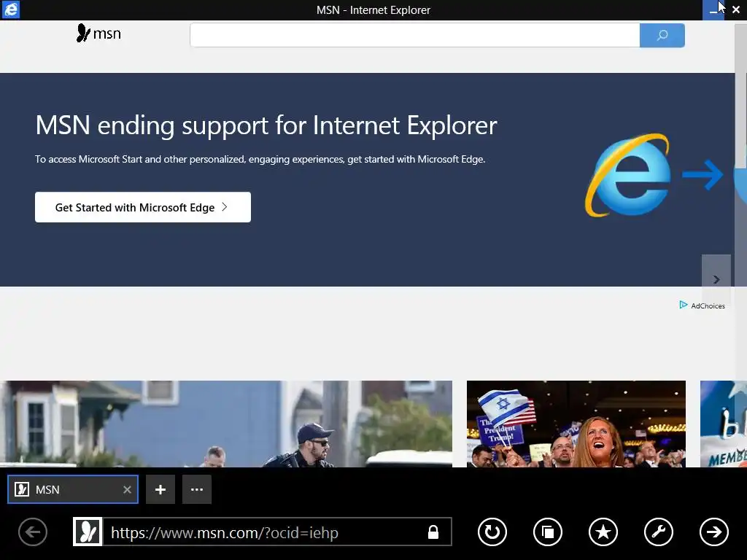Image resolution: width=747 pixels, height=560 pixels.
Task: Click the MSN ending support headline
Action: point(266,125)
